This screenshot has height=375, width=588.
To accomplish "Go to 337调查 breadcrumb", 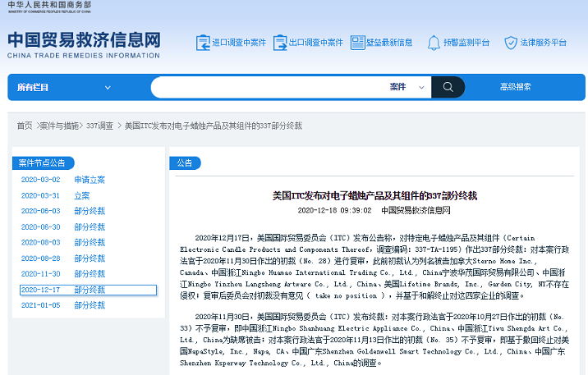I will tap(99, 126).
